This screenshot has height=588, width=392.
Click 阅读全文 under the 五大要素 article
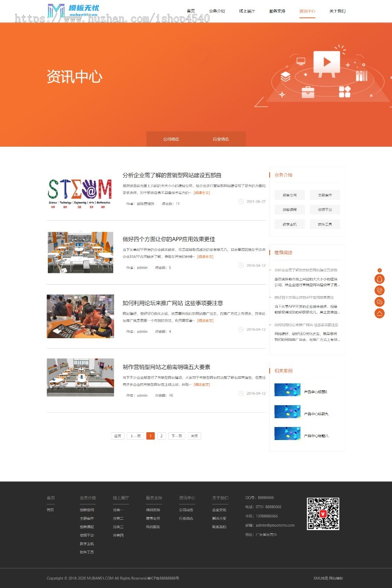tap(202, 385)
